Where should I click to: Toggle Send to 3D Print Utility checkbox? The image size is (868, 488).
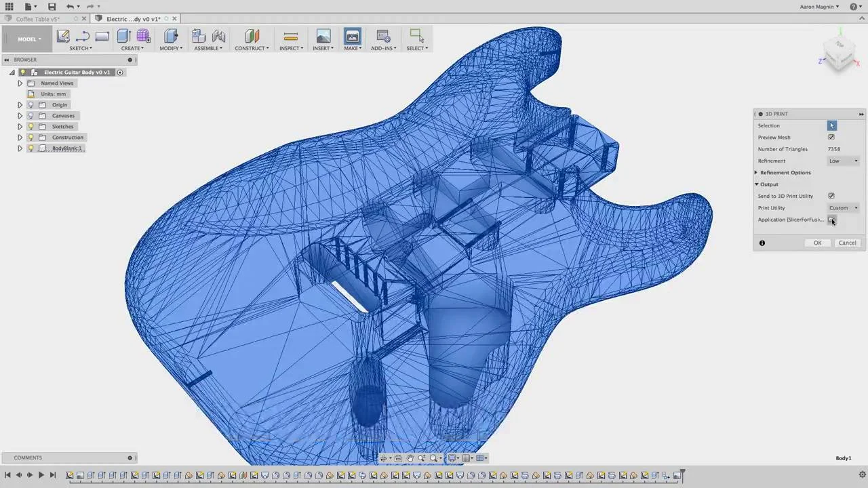point(831,196)
